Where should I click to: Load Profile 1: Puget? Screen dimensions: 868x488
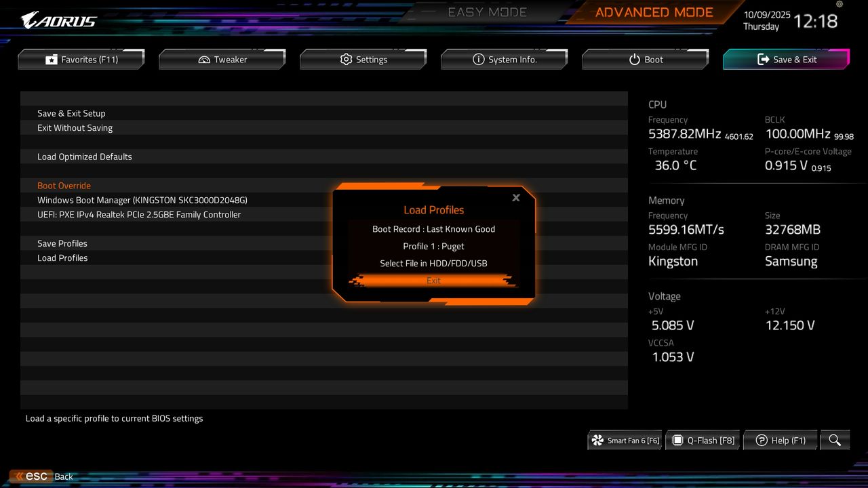tap(433, 246)
